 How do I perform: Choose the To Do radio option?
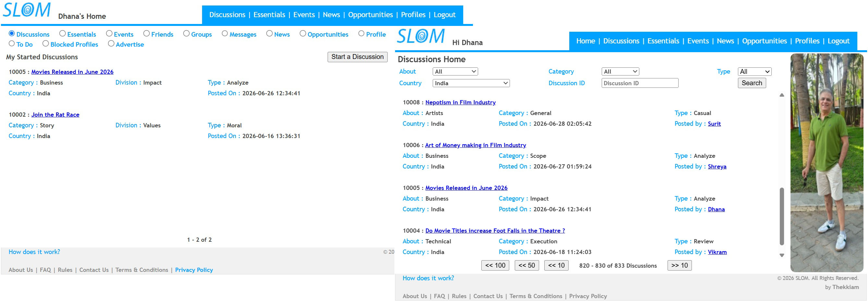point(12,43)
